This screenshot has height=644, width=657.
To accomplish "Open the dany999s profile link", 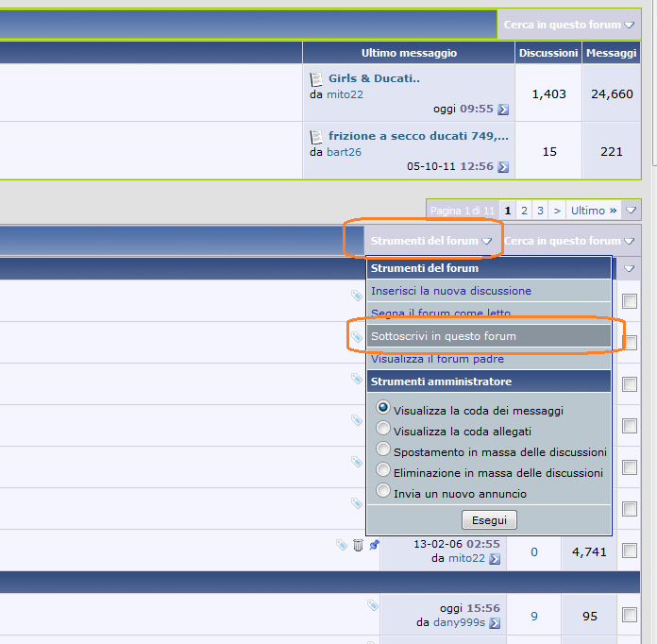I will (x=459, y=622).
